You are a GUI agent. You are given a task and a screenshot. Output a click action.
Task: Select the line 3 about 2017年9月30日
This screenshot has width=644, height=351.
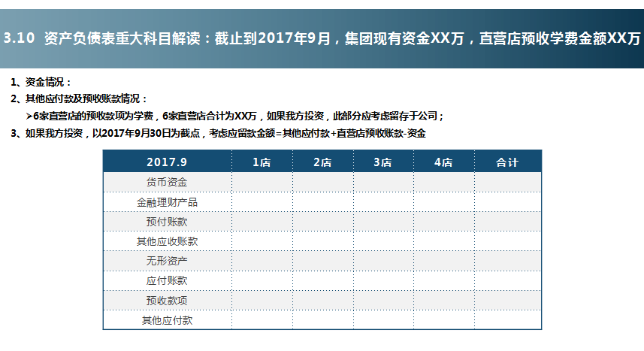point(218,133)
